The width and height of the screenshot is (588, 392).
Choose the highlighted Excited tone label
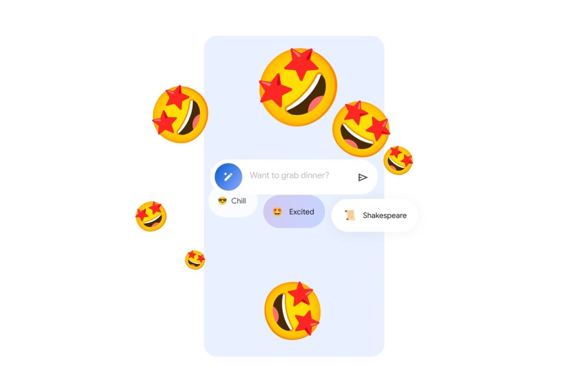[x=301, y=212]
